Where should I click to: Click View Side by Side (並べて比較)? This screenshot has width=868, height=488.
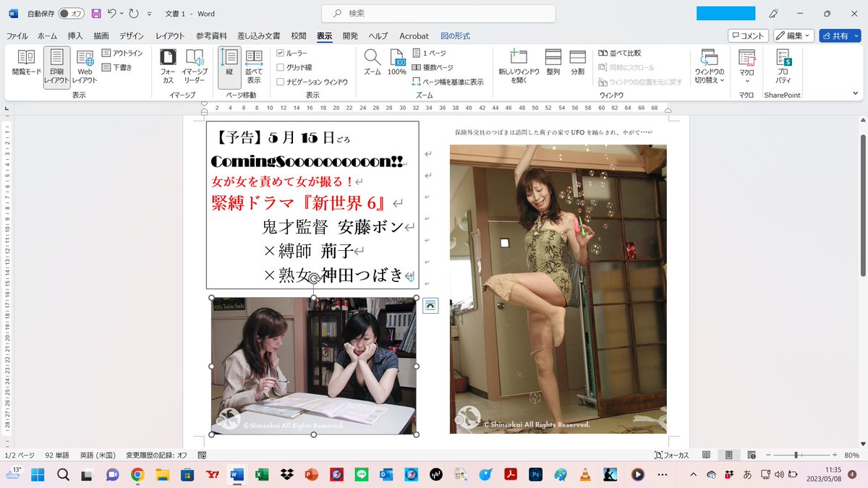(x=620, y=53)
